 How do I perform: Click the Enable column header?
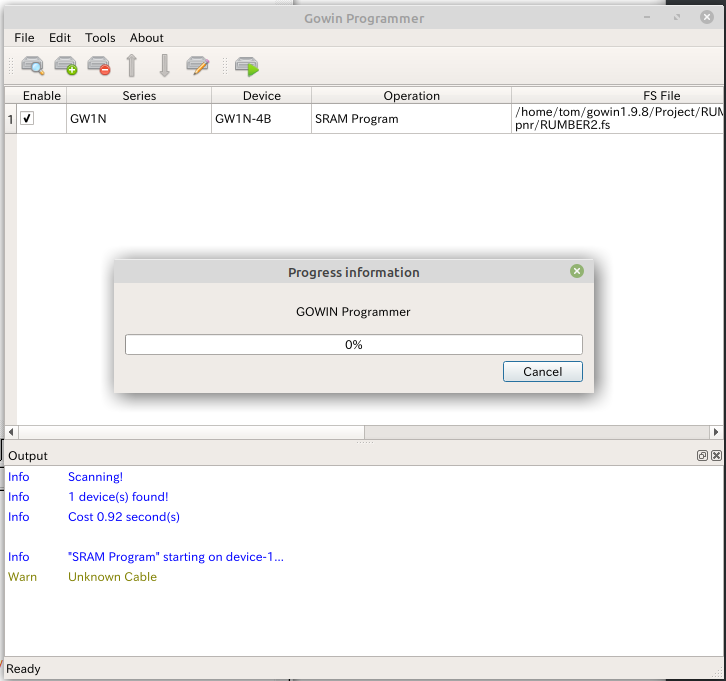(42, 96)
